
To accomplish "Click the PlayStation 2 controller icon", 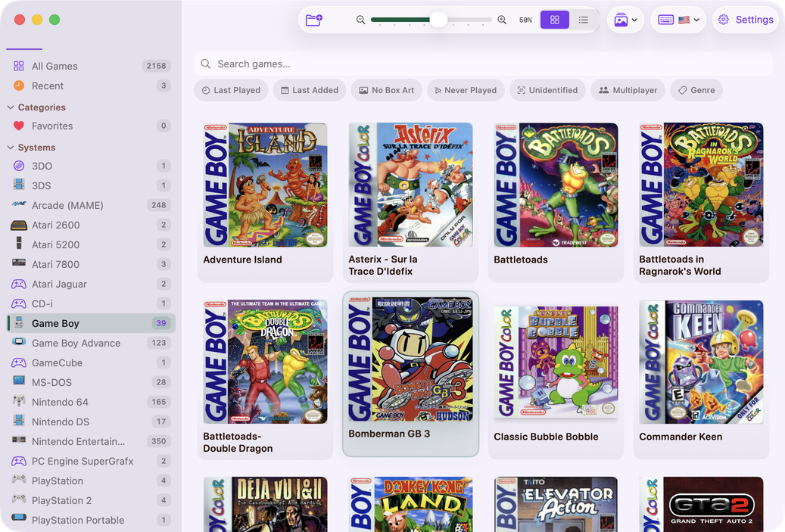I will [18, 499].
